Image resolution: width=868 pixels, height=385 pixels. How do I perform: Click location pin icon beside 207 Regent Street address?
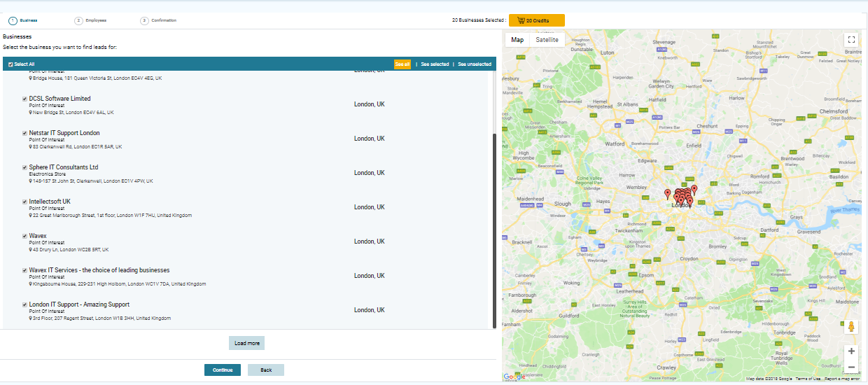(x=30, y=318)
